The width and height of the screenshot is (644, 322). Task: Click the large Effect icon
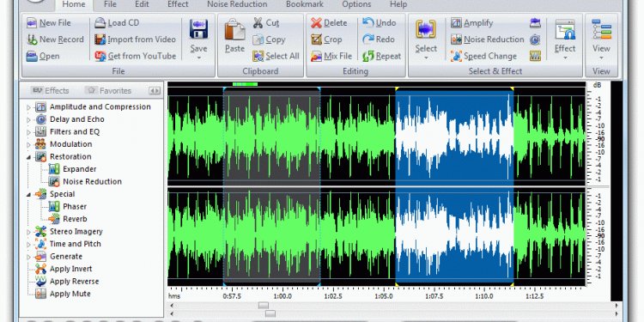565,29
